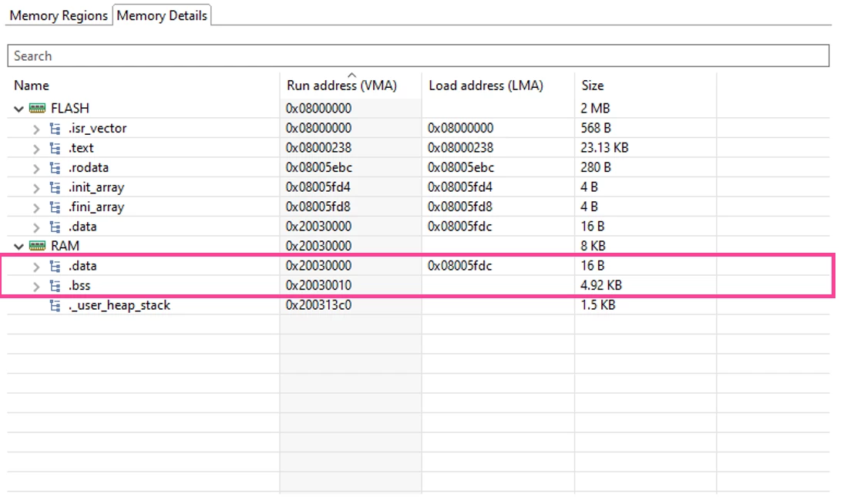
Task: Expand the .text section
Action: coord(36,149)
